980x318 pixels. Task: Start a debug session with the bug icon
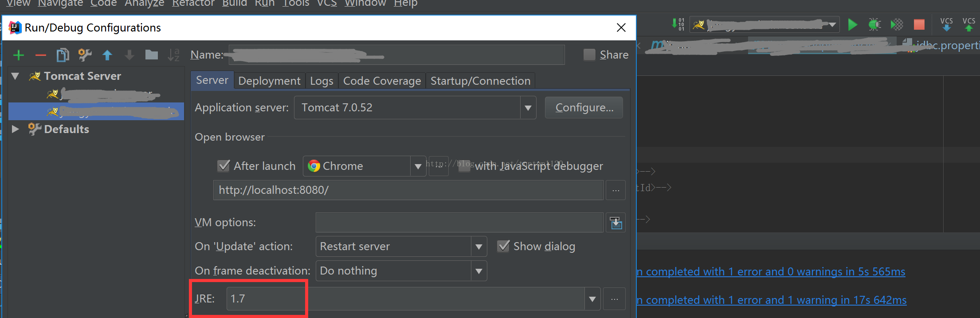pyautogui.click(x=874, y=24)
